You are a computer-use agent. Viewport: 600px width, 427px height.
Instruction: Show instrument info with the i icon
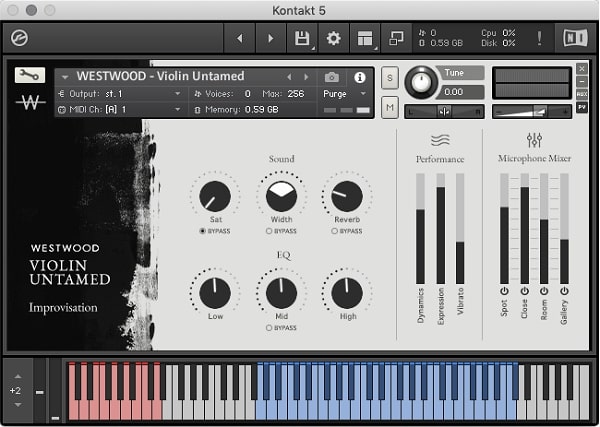pos(359,77)
